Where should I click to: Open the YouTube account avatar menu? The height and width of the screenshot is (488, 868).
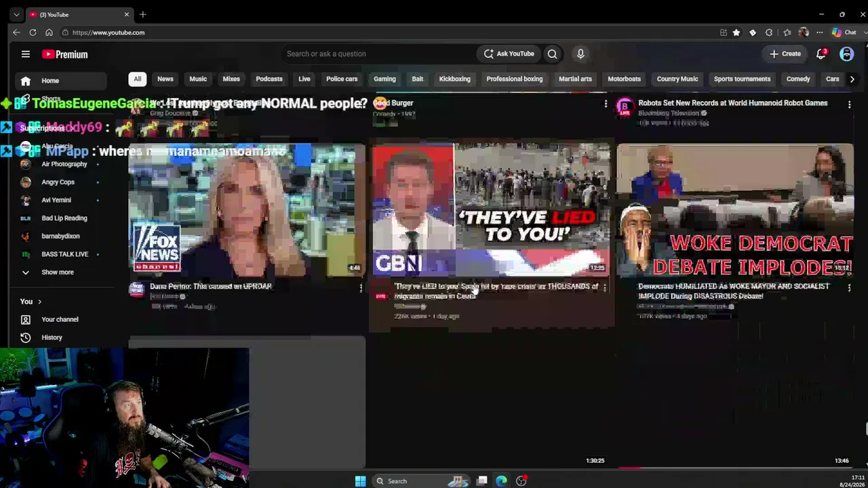tap(846, 54)
